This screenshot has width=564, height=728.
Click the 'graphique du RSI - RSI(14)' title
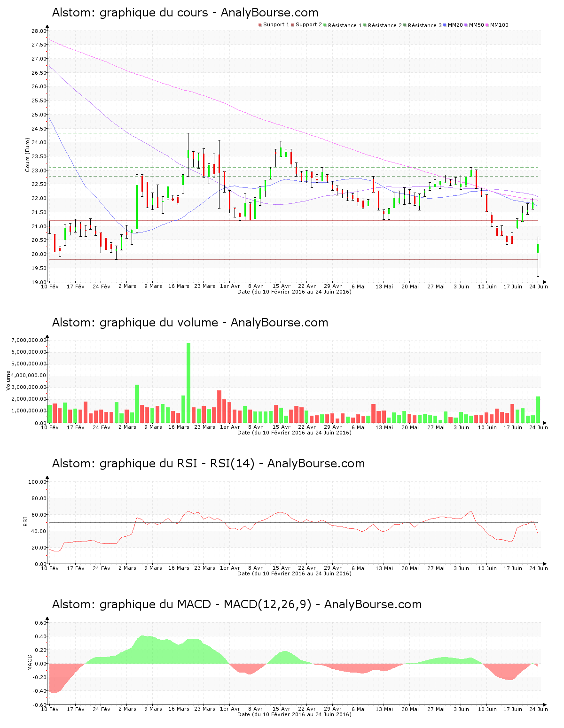coord(208,464)
